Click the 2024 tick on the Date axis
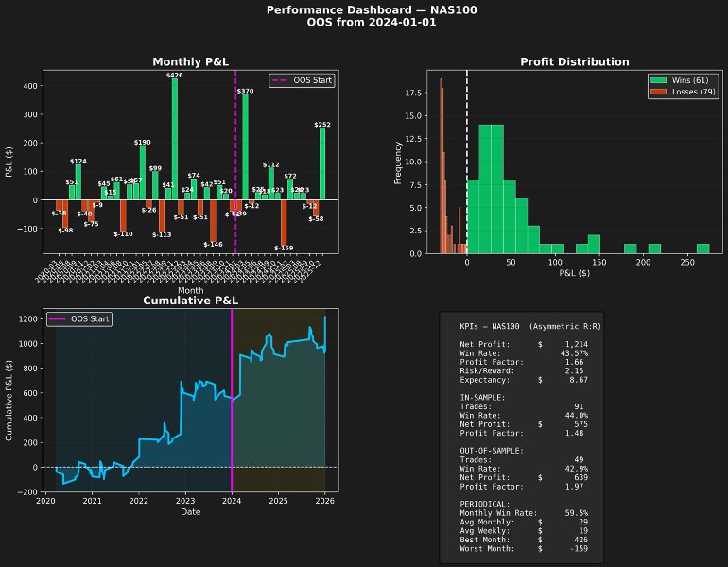 [x=232, y=501]
